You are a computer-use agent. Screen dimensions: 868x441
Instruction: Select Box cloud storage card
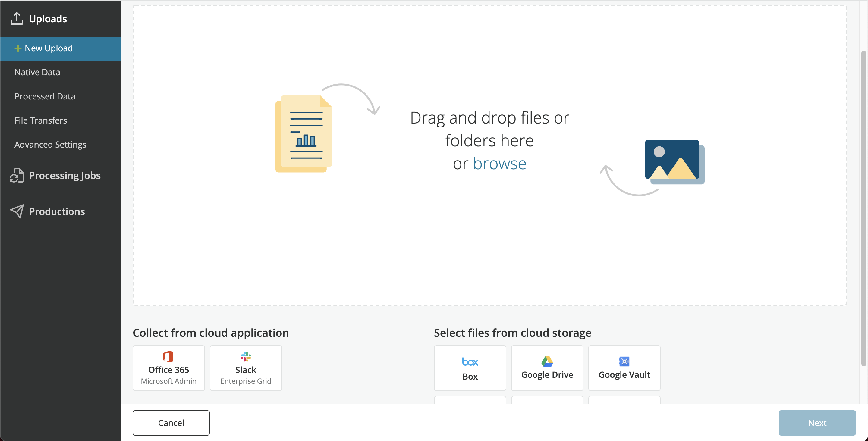[x=470, y=368]
